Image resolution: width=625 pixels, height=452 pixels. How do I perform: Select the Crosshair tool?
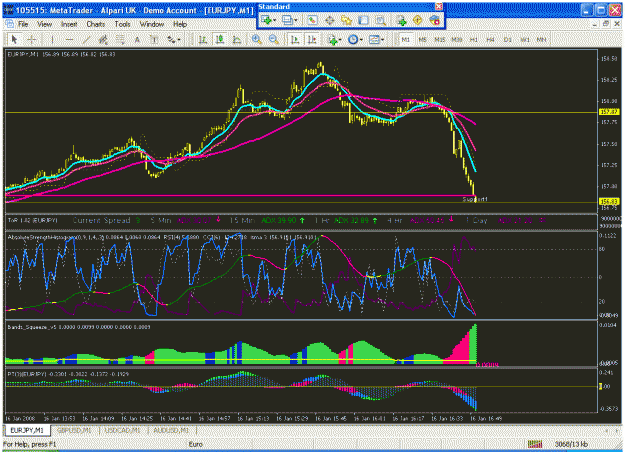(32, 39)
